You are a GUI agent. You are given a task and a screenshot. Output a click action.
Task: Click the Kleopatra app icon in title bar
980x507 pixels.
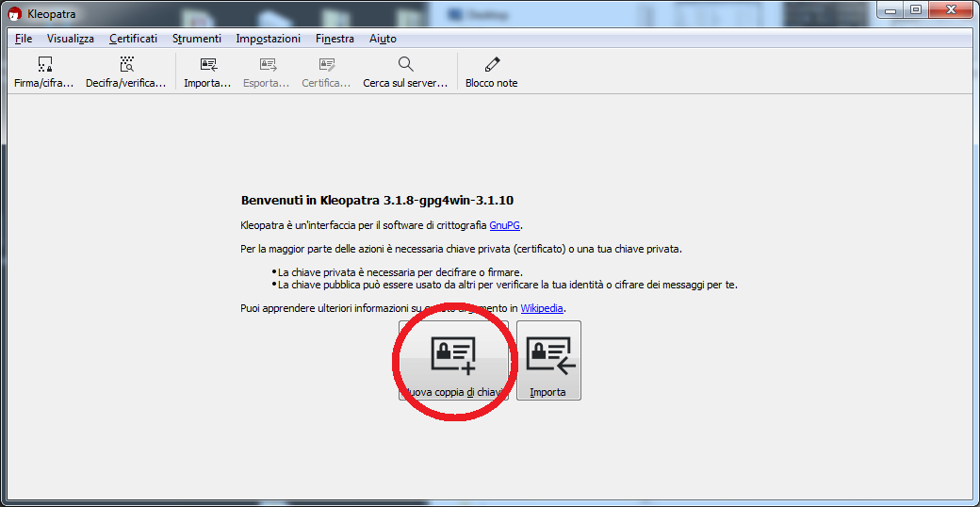pyautogui.click(x=14, y=13)
